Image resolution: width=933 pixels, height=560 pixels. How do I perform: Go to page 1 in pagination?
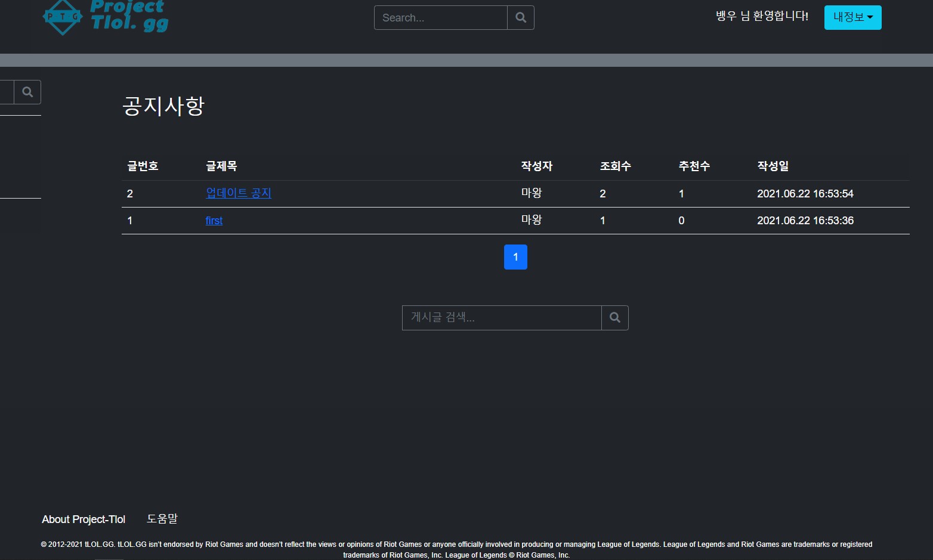pyautogui.click(x=515, y=257)
